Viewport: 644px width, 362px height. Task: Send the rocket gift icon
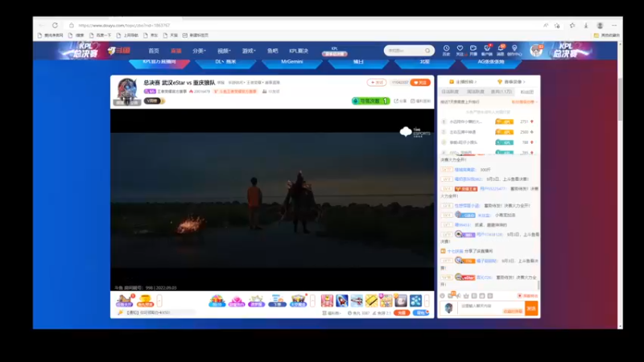pos(341,301)
